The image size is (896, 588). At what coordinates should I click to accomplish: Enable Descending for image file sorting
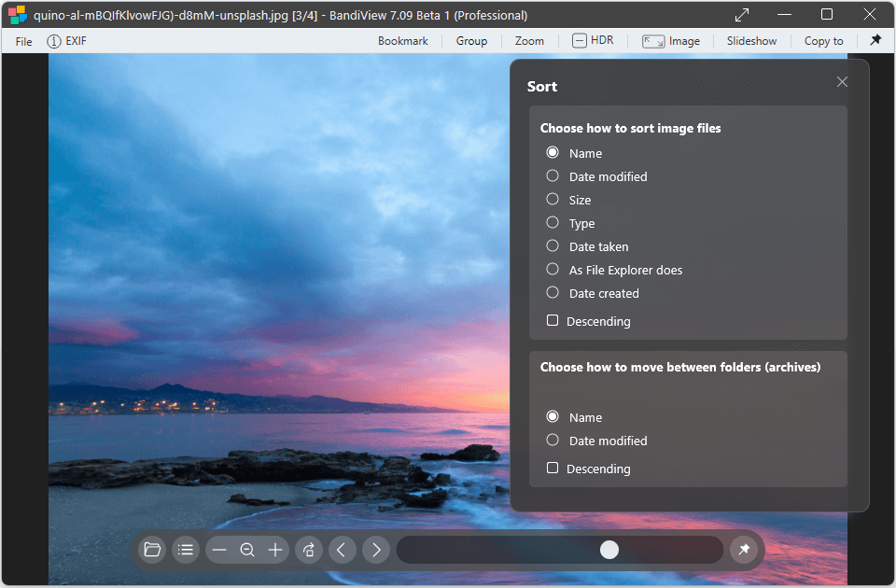pos(553,321)
